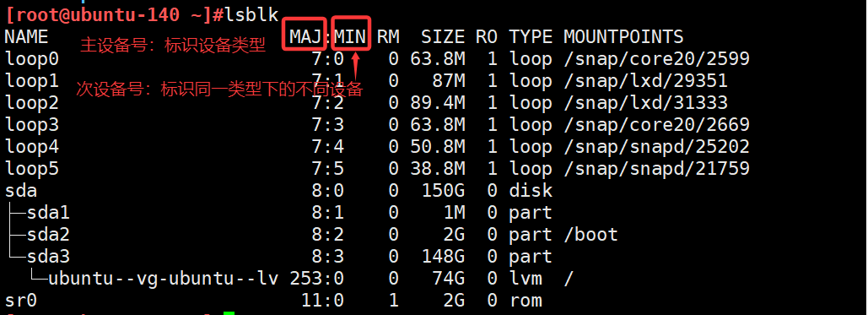Click the RM column header

(x=388, y=36)
